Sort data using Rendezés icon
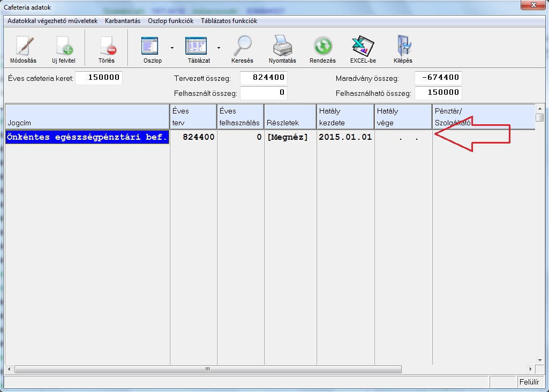The height and width of the screenshot is (392, 549). (322, 47)
